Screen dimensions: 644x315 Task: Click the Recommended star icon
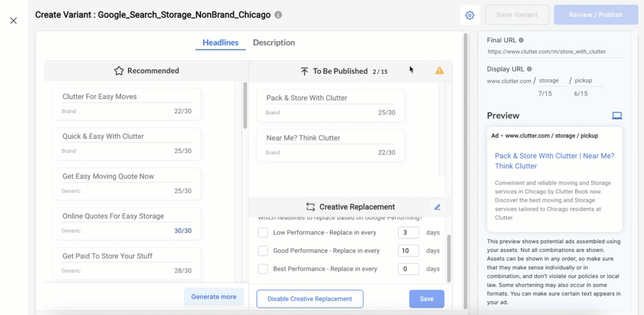click(x=119, y=71)
